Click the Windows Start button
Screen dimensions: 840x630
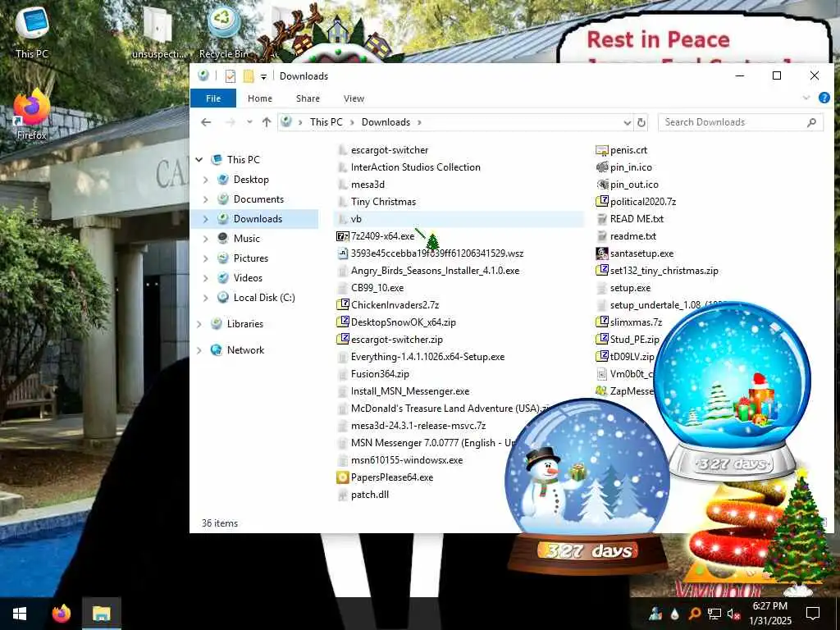pyautogui.click(x=20, y=614)
